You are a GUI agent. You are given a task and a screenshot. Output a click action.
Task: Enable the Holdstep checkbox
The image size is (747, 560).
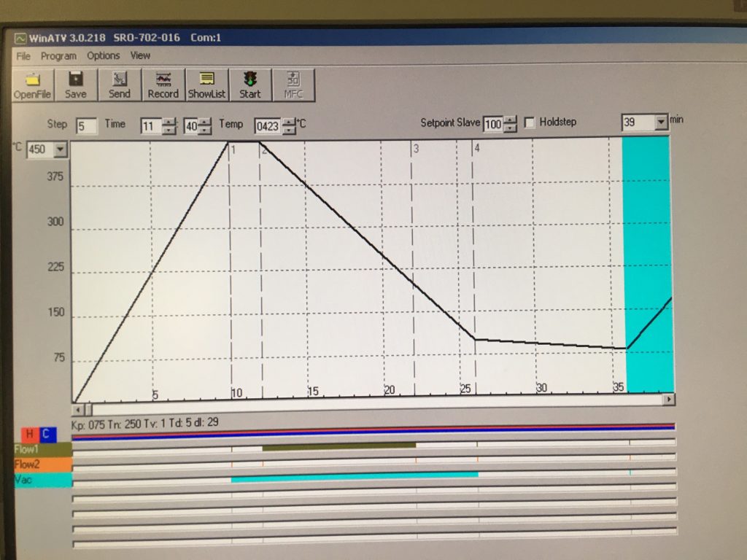pyautogui.click(x=530, y=122)
